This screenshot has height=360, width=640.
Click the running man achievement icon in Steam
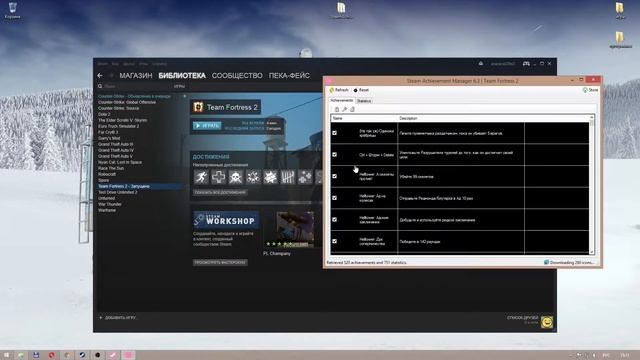point(201,177)
